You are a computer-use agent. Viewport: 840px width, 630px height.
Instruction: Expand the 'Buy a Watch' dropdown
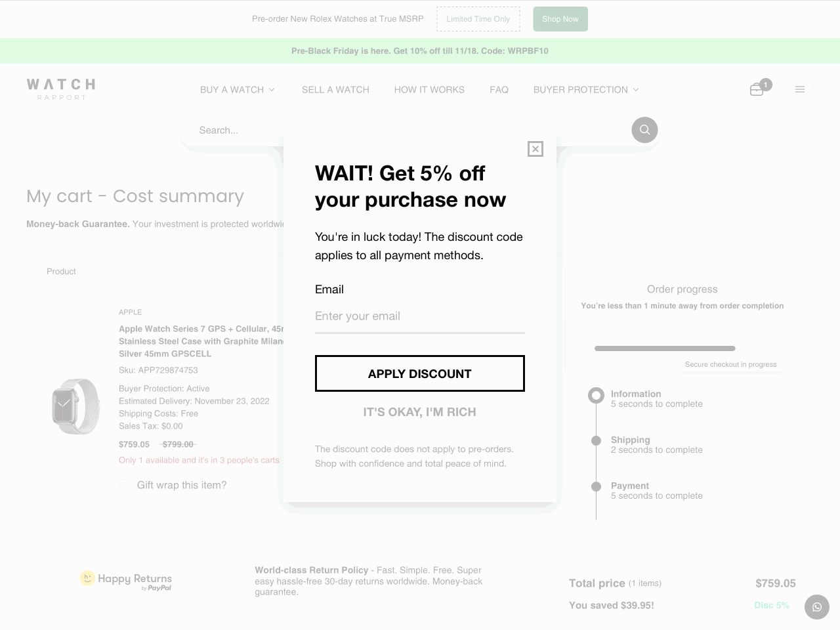238,89
